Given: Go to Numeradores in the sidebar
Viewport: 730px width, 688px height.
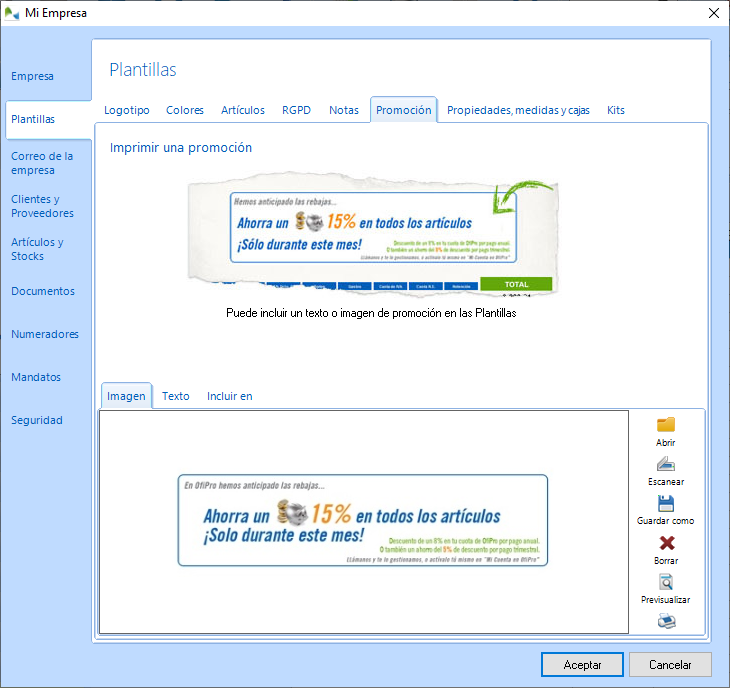Looking at the screenshot, I should [45, 334].
